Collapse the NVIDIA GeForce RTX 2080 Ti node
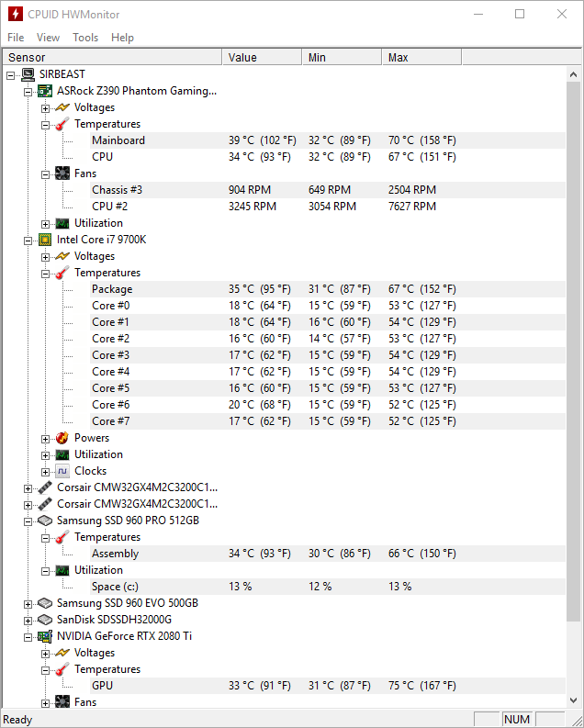This screenshot has width=584, height=728. click(28, 637)
